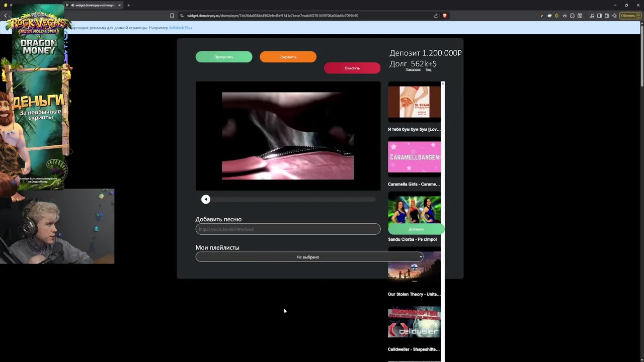Image resolution: width=644 pixels, height=362 pixels.
Task: Select the widget.donatepay.ru tab
Action: point(93,5)
